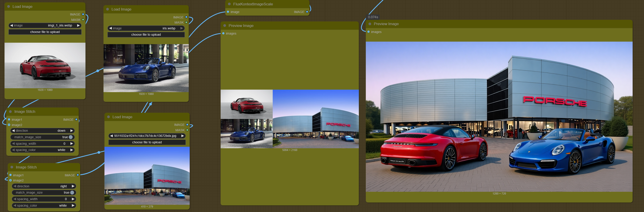The image size is (644, 212).
Task: Select next image after iris.webp
Action: click(182, 28)
